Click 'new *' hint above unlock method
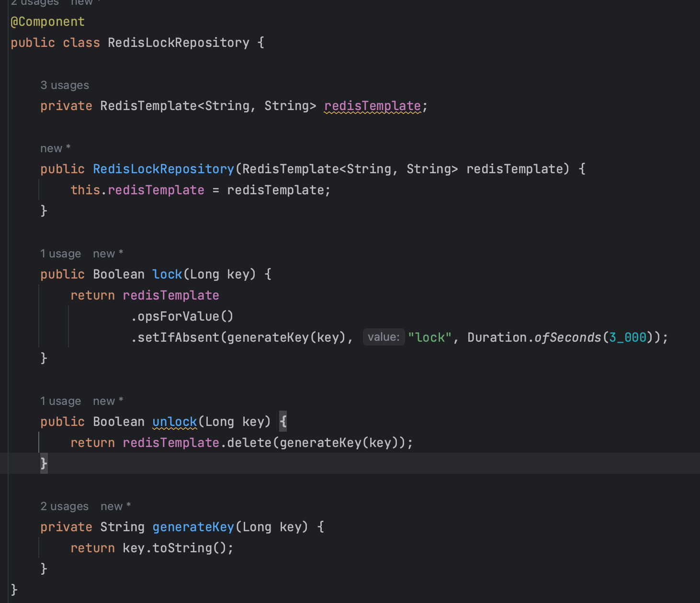 pyautogui.click(x=108, y=401)
